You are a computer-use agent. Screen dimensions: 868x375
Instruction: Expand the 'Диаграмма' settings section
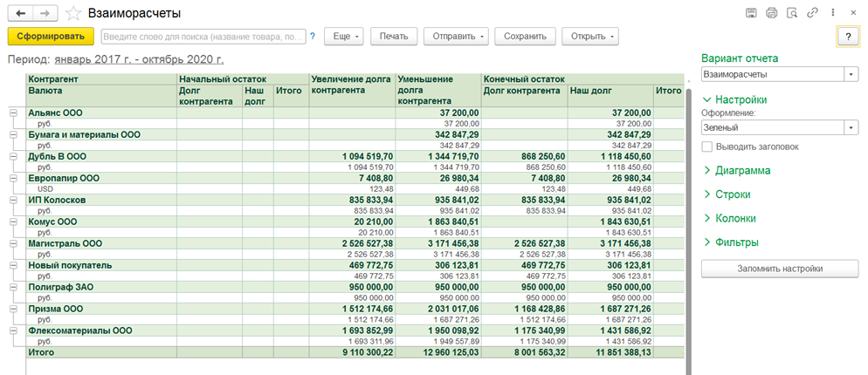point(742,171)
